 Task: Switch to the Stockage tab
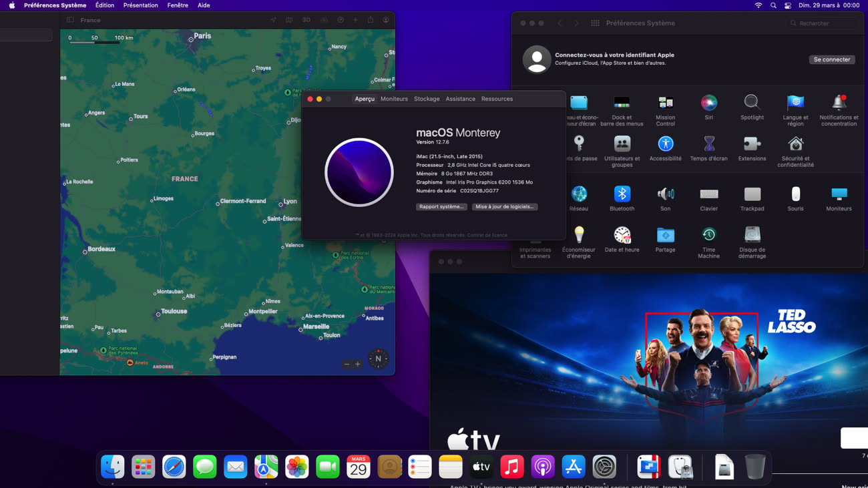[427, 99]
